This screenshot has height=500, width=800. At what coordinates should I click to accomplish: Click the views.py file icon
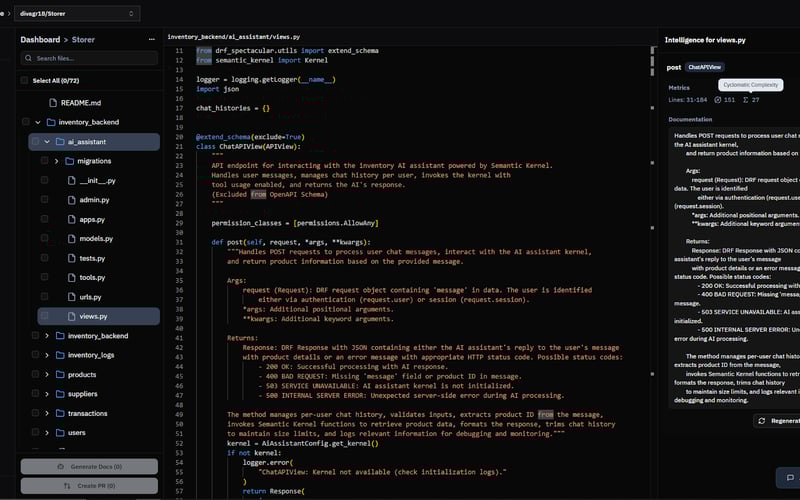tap(72, 316)
